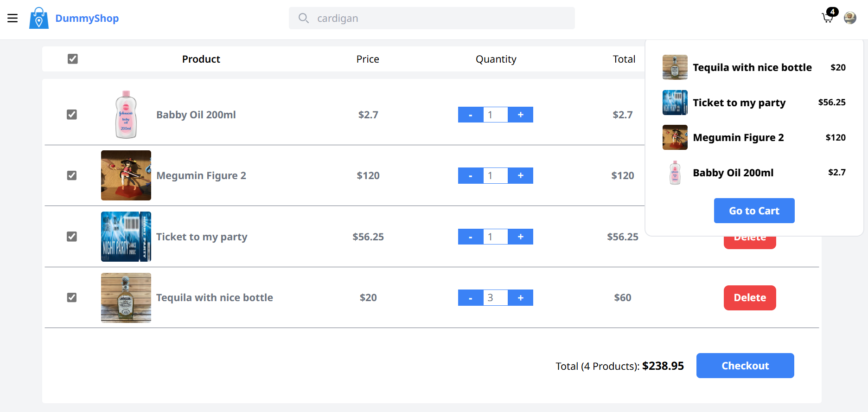The width and height of the screenshot is (868, 412).
Task: Open the user profile avatar
Action: pyautogui.click(x=850, y=18)
